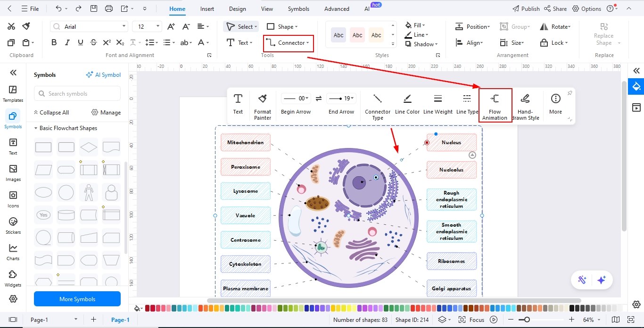
Task: Open Charts in the left sidebar
Action: pyautogui.click(x=13, y=252)
